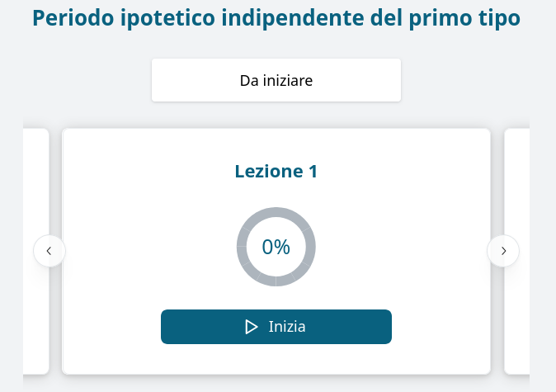
Task: Select the Da iniziare filter tab
Action: click(276, 80)
